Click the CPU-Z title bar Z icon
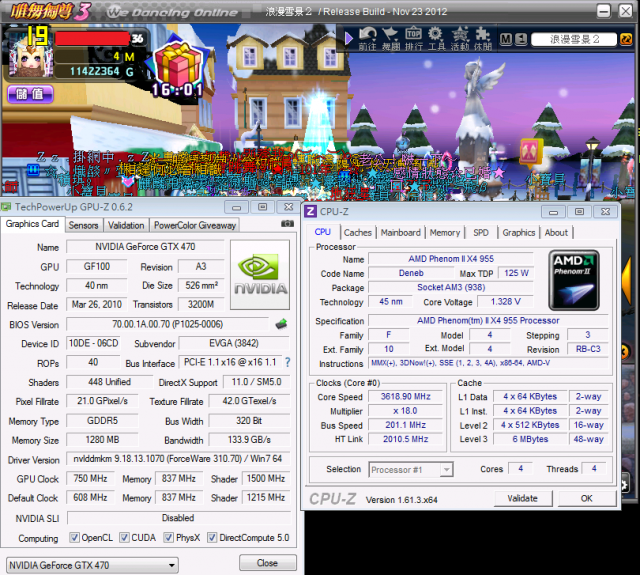Screen dimensions: 640x575 [x=311, y=211]
